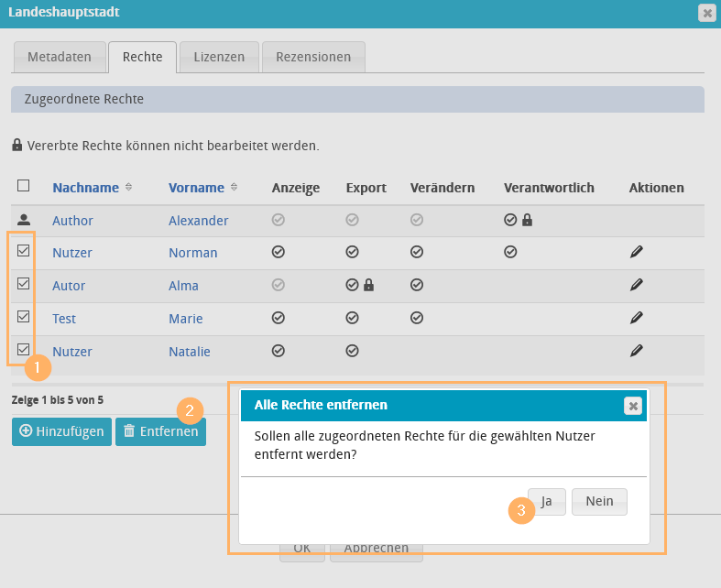This screenshot has height=588, width=721.
Task: Cancel removal with the Nein button
Action: tap(599, 502)
